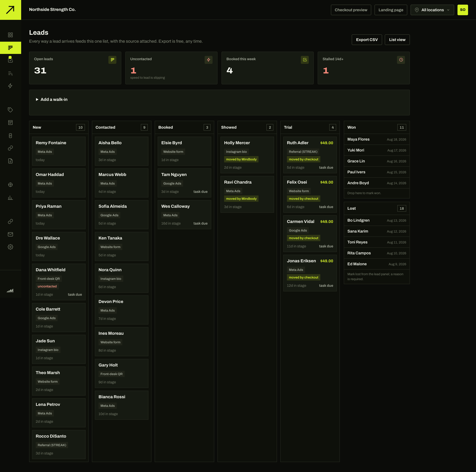
Task: Open the All locations dropdown
Action: (x=432, y=10)
